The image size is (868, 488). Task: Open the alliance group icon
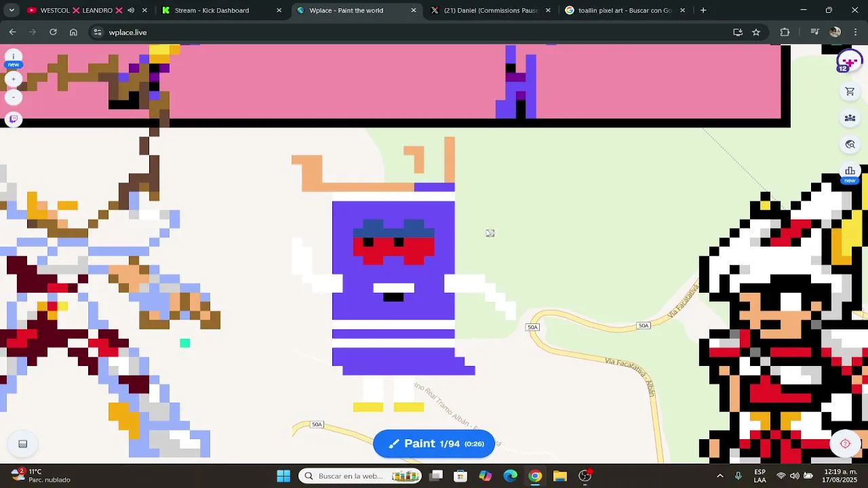(850, 118)
